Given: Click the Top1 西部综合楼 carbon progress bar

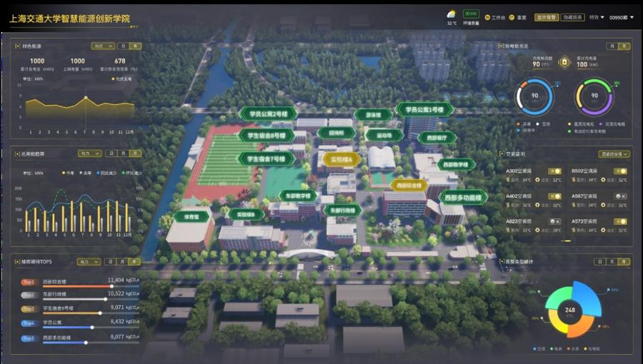Looking at the screenshot, I should 79,287.
